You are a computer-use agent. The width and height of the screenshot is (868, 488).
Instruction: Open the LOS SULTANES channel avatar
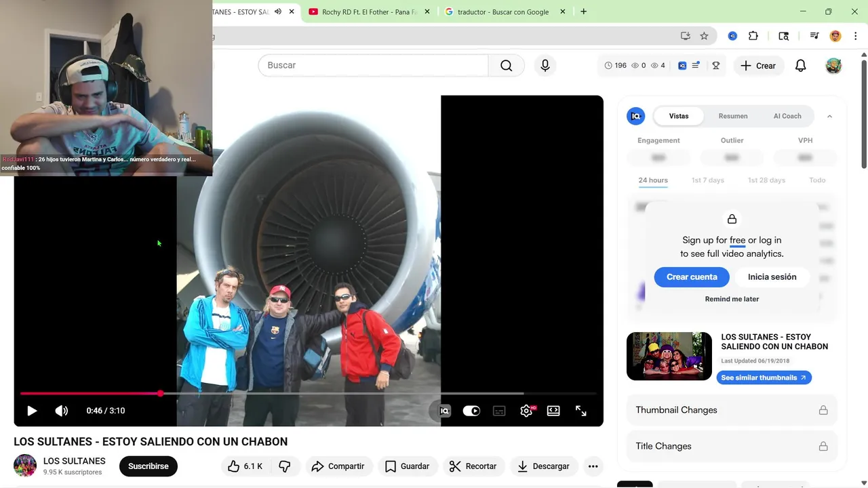pos(25,466)
